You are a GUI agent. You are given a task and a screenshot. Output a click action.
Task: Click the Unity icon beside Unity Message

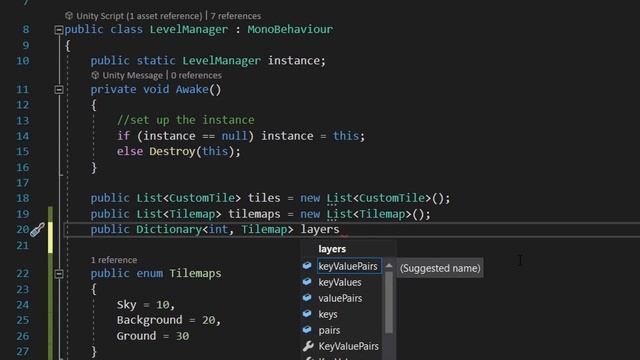pos(95,76)
